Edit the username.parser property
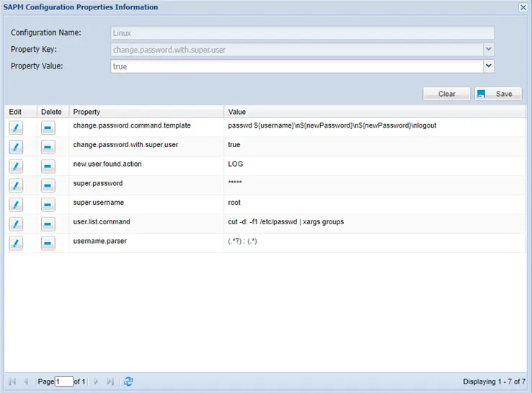The image size is (532, 393). [x=16, y=243]
